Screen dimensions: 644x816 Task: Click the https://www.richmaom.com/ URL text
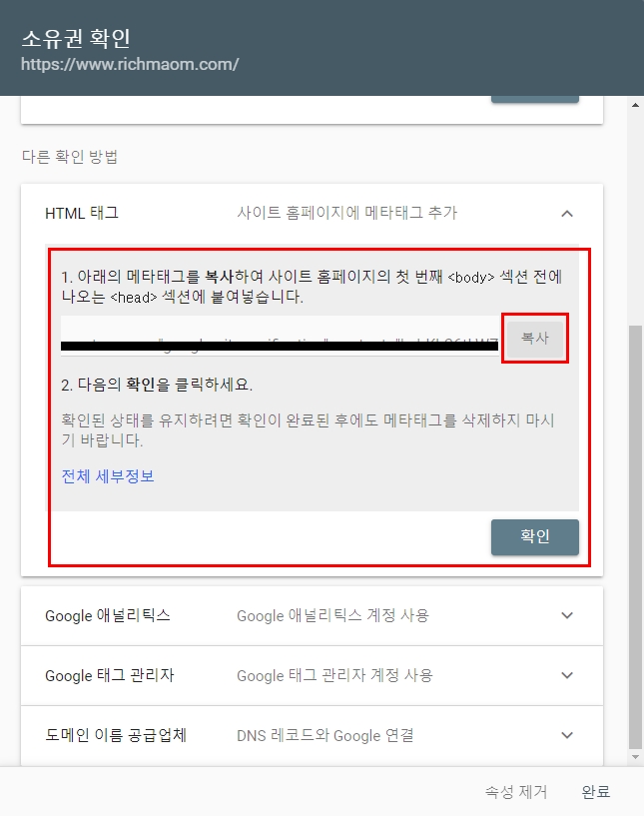pos(130,64)
